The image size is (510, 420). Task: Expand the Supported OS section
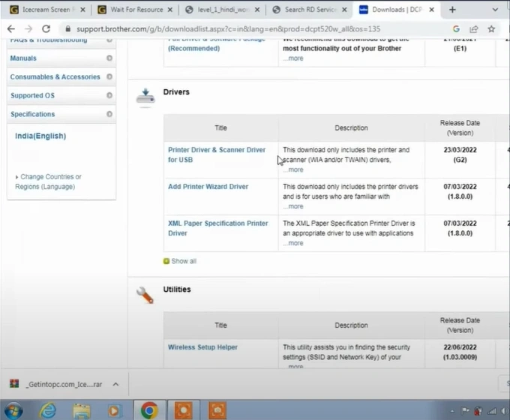[109, 95]
